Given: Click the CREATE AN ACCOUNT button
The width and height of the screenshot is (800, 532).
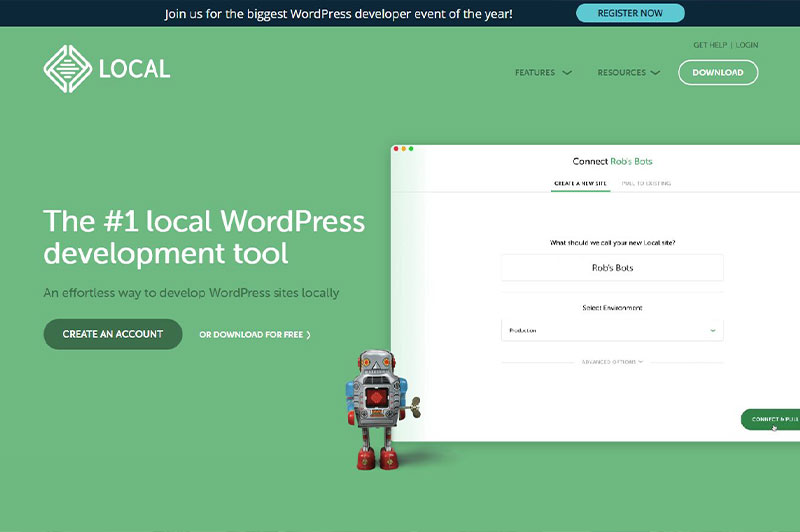Looking at the screenshot, I should 113,334.
